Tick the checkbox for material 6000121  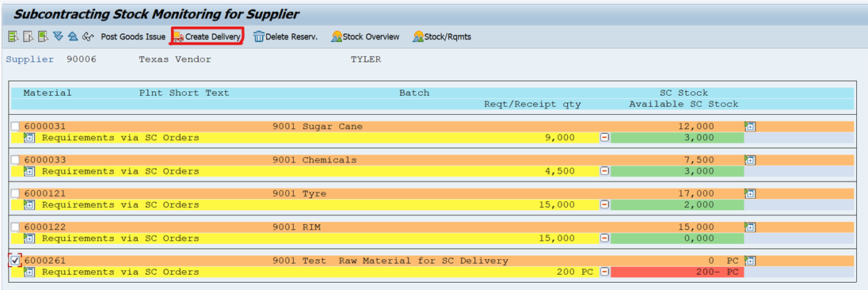click(x=15, y=193)
